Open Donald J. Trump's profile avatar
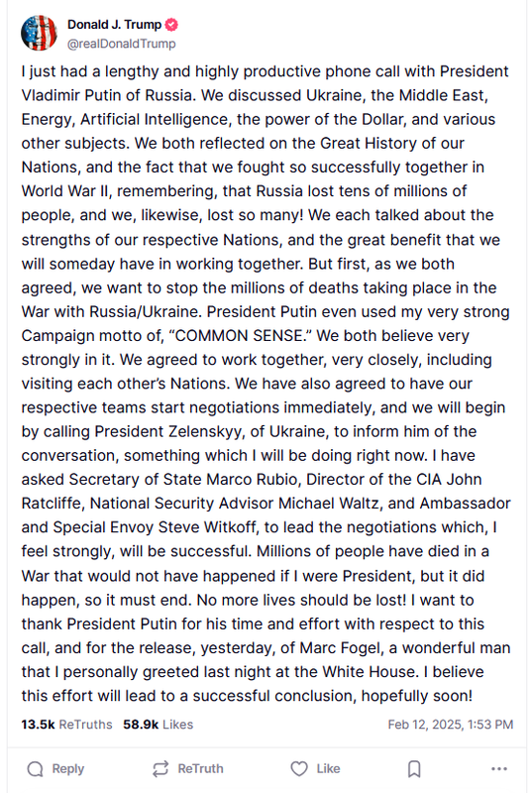532x793 pixels. click(x=39, y=33)
